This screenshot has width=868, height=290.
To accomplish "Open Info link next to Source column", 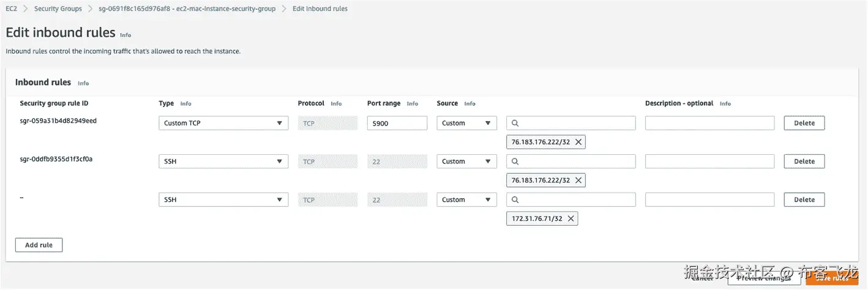I will tap(470, 104).
